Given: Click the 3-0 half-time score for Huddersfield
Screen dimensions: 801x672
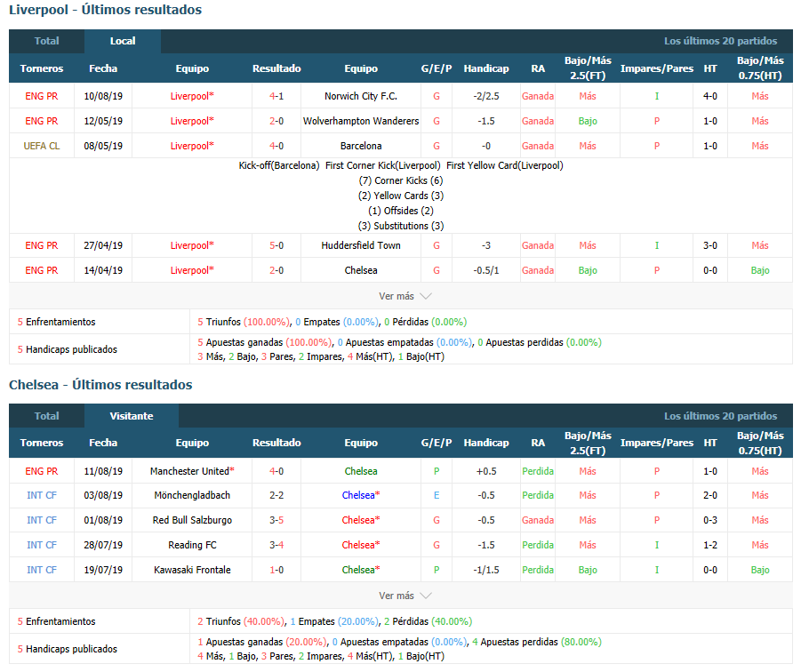Looking at the screenshot, I should tap(710, 245).
